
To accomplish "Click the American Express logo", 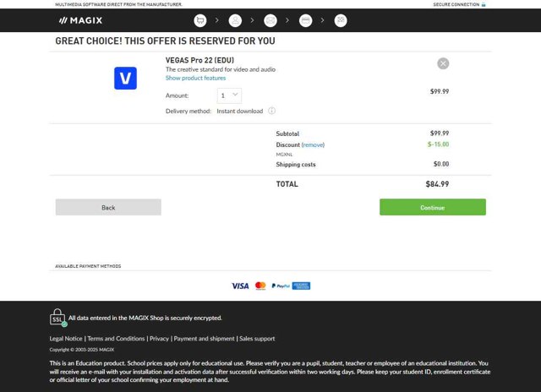I will tap(301, 286).
